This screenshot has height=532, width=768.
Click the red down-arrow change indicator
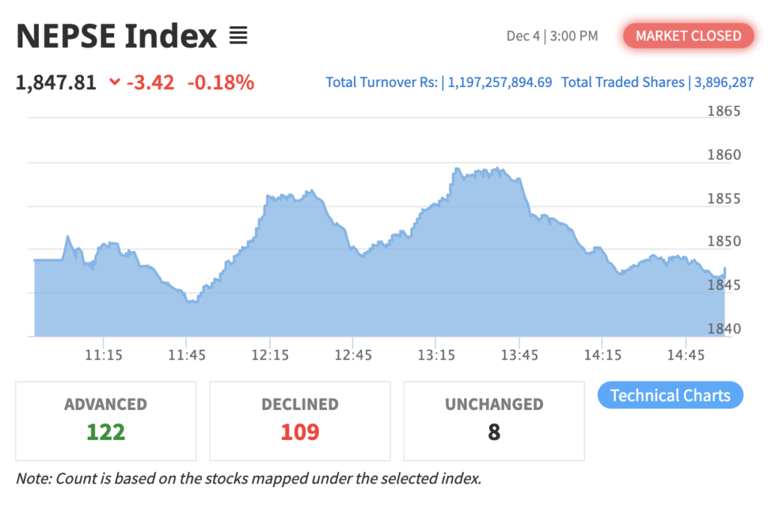[x=114, y=82]
